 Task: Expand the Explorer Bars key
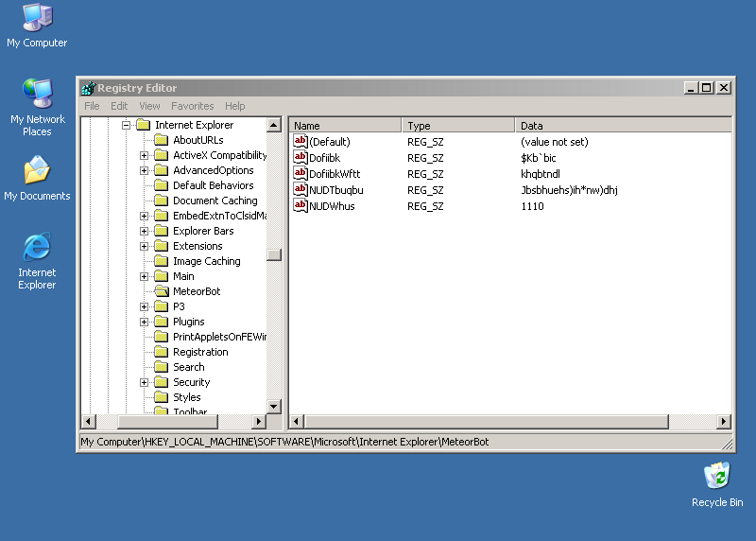click(x=144, y=231)
